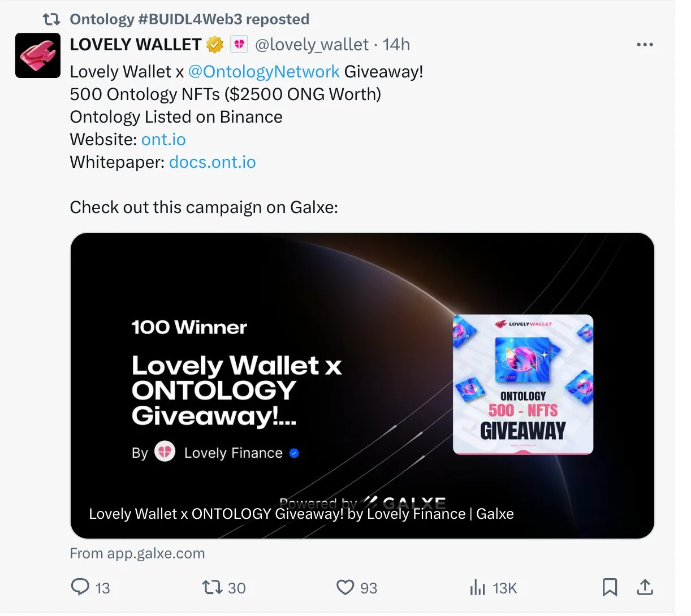Open the ont.io website link
Image resolution: width=691 pixels, height=616 pixels.
point(163,140)
